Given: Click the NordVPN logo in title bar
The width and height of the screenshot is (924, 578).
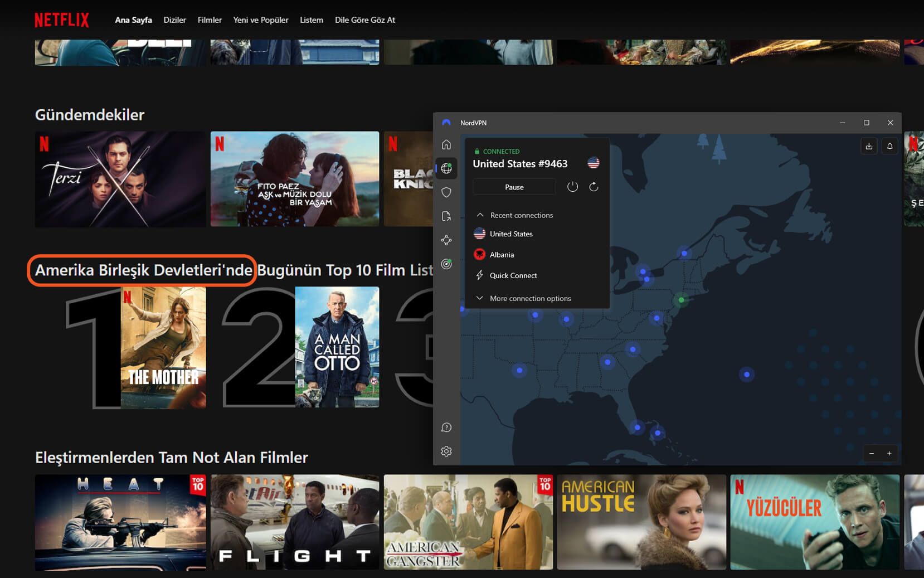Looking at the screenshot, I should tap(446, 123).
